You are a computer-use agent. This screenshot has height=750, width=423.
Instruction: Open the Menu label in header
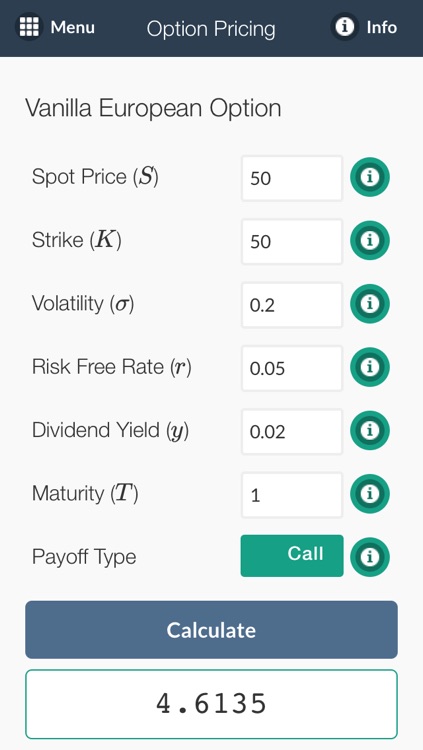pyautogui.click(x=73, y=27)
